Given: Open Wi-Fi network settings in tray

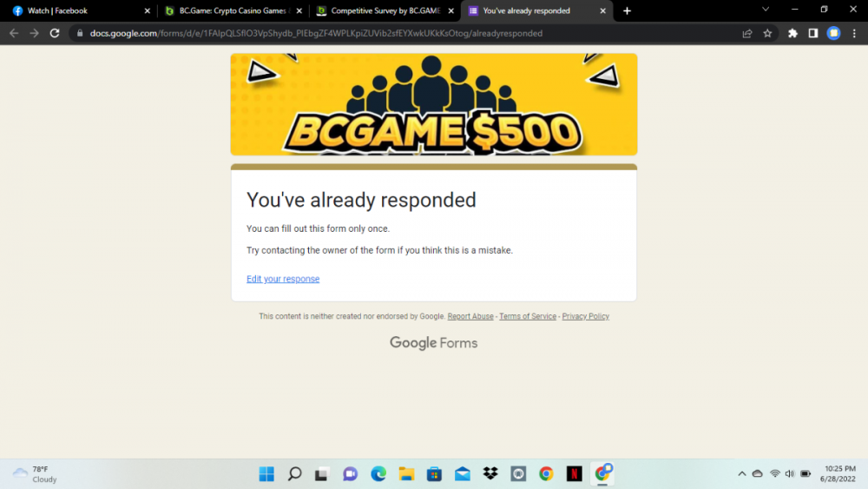Looking at the screenshot, I should pyautogui.click(x=774, y=474).
